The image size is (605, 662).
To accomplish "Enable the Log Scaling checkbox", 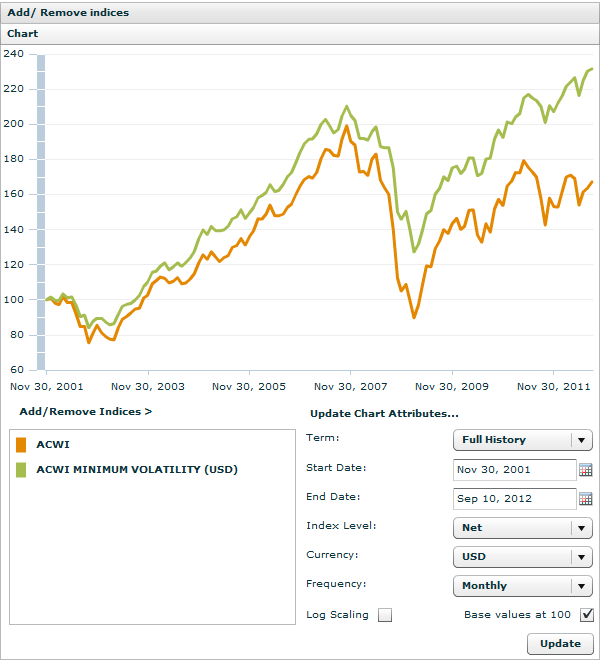I will coord(385,615).
